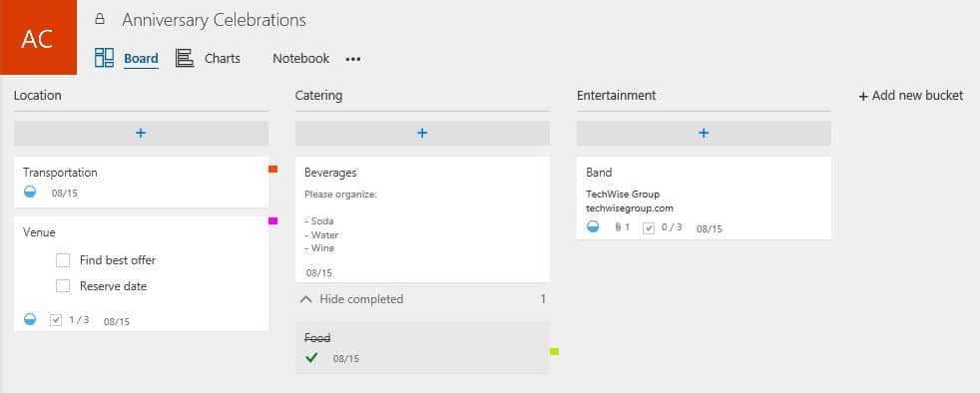Switch to the Notebook tab

coord(300,58)
